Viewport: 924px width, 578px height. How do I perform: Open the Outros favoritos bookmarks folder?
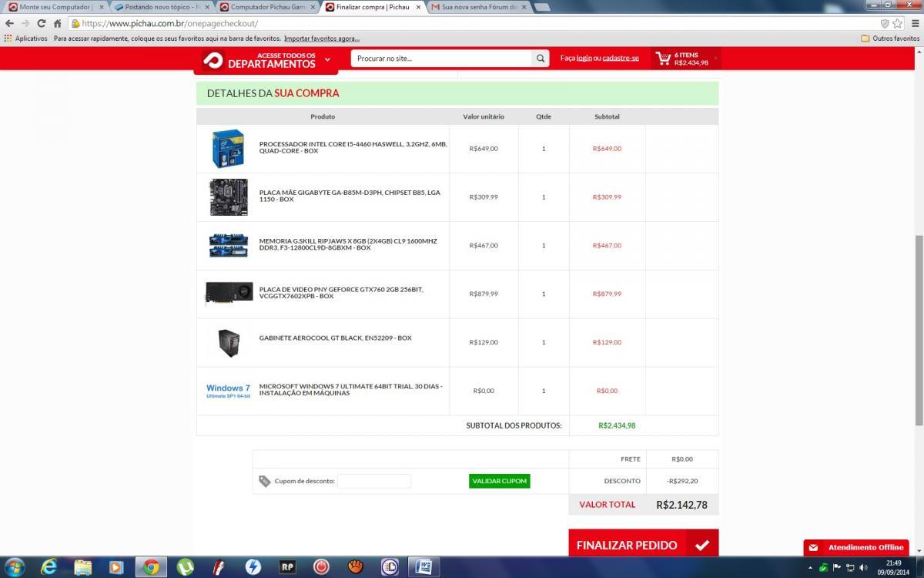click(x=890, y=39)
